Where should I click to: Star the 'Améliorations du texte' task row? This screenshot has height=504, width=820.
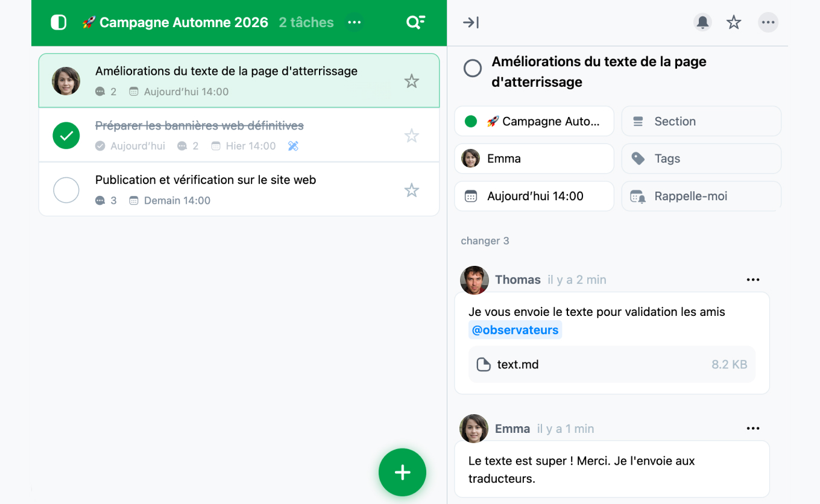[x=412, y=81]
